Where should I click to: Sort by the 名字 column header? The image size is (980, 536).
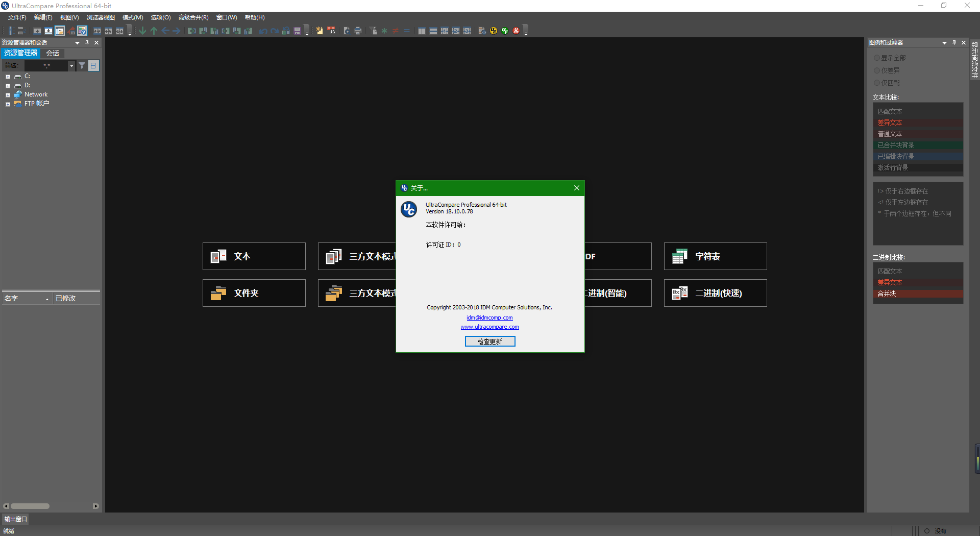(27, 298)
